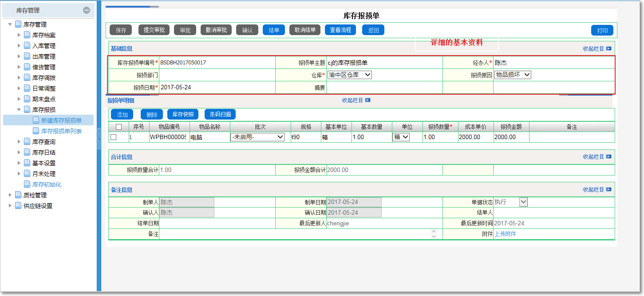Screen dimensions: 644x296
Task: Collapse the 合计信息 panel via its 收起栏目 icon
Action: pyautogui.click(x=609, y=157)
